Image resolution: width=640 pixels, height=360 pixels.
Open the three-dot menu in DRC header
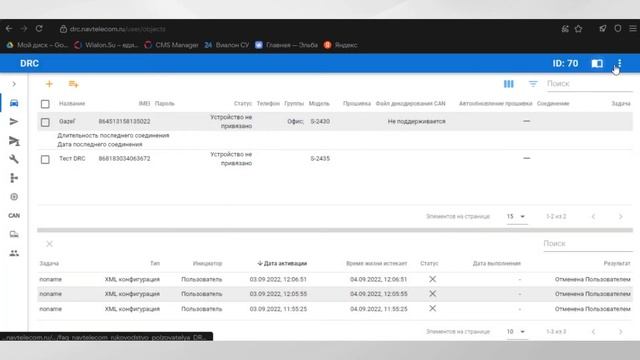pos(619,63)
